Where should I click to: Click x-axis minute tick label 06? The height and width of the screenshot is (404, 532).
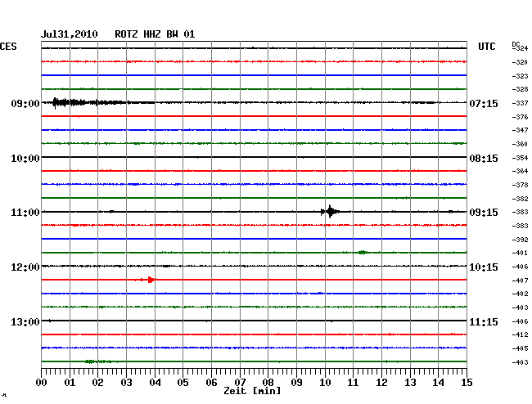211,383
